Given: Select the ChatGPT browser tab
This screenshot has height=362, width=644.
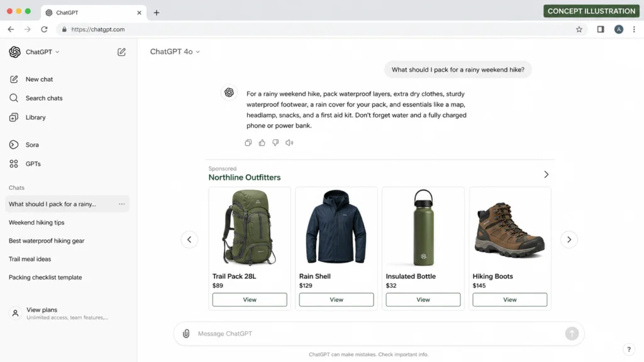Looking at the screenshot, I should (x=94, y=13).
